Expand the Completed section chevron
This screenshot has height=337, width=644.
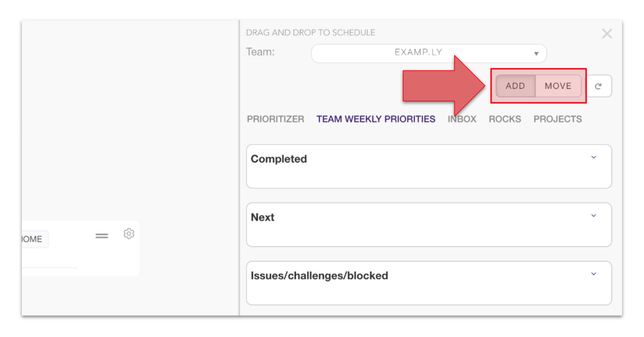pyautogui.click(x=594, y=157)
